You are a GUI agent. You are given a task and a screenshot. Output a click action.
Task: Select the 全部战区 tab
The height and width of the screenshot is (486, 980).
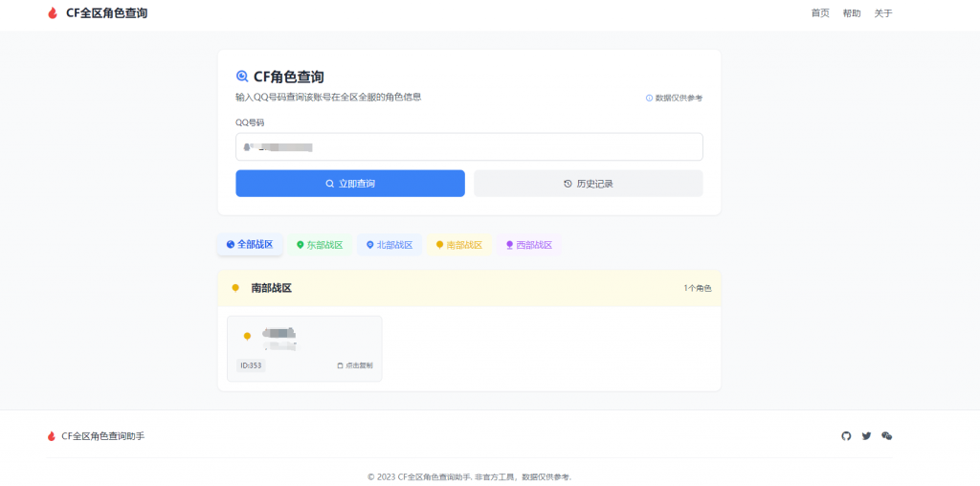pyautogui.click(x=250, y=244)
